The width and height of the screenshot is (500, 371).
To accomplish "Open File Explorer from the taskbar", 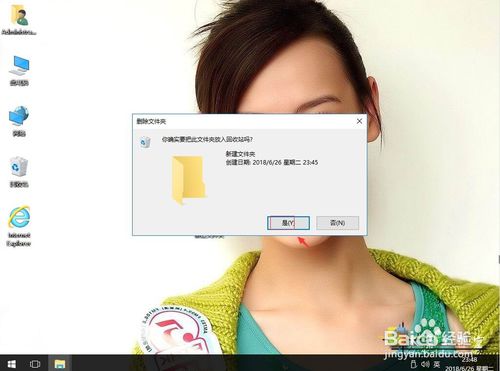I will pyautogui.click(x=60, y=364).
